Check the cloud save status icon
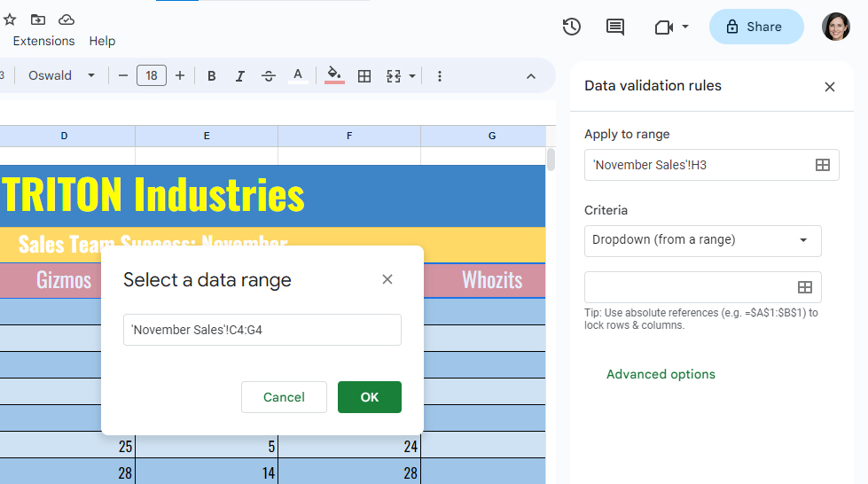Screen dimensions: 868x484 coord(66,20)
